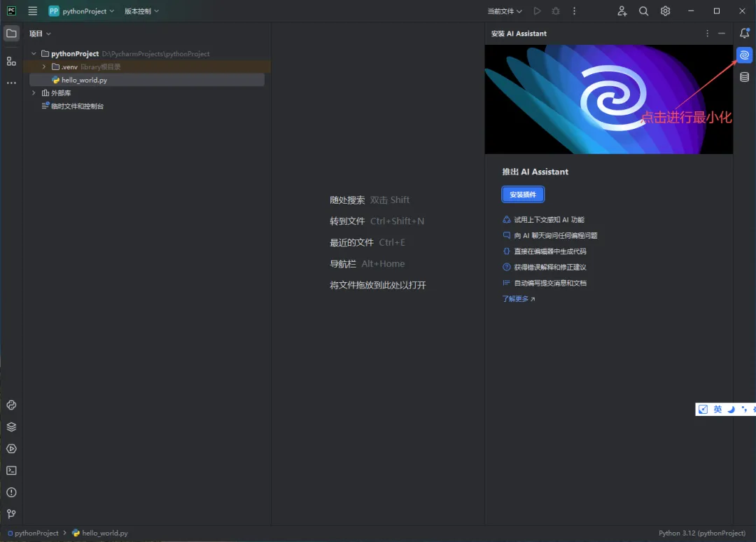756x542 pixels.
Task: Expand the 外部库 node
Action: tap(34, 92)
